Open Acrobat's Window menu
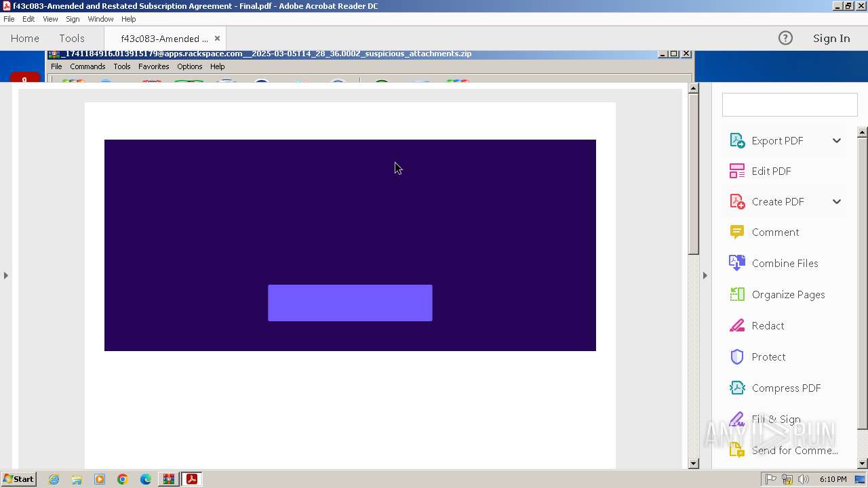Viewport: 868px width, 488px height. (x=100, y=19)
